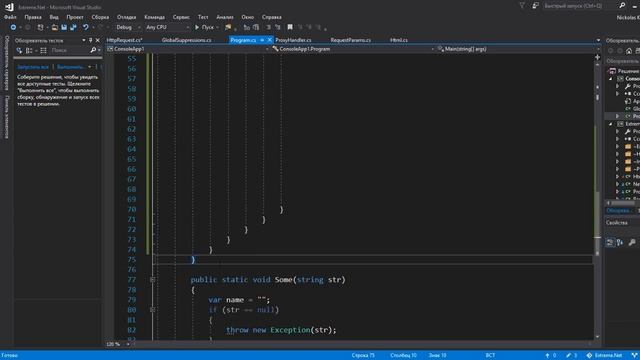Open the Проект menu
The image size is (640, 360).
click(x=75, y=17)
